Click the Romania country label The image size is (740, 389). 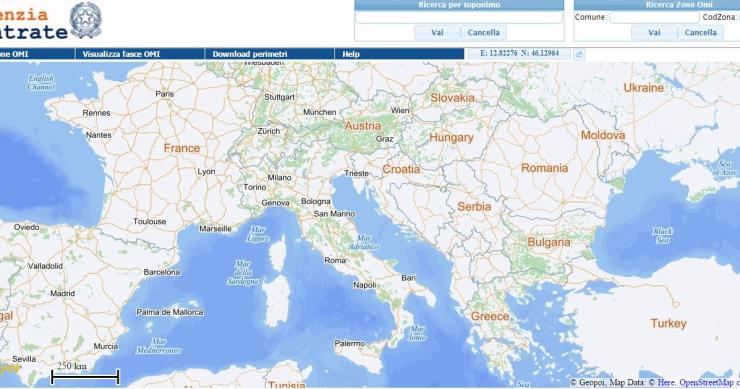(544, 168)
